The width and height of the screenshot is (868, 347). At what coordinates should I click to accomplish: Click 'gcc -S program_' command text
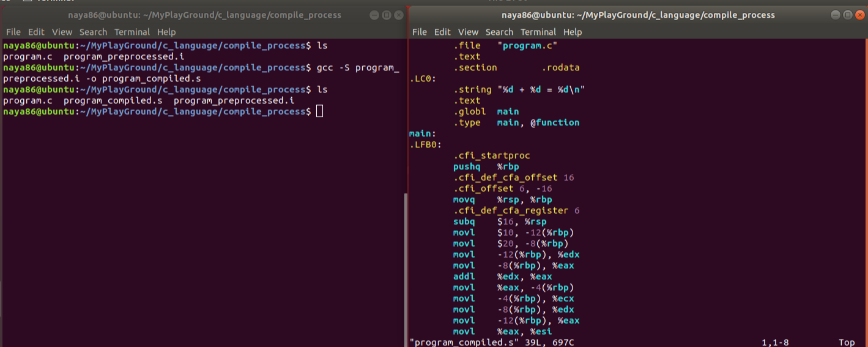357,67
